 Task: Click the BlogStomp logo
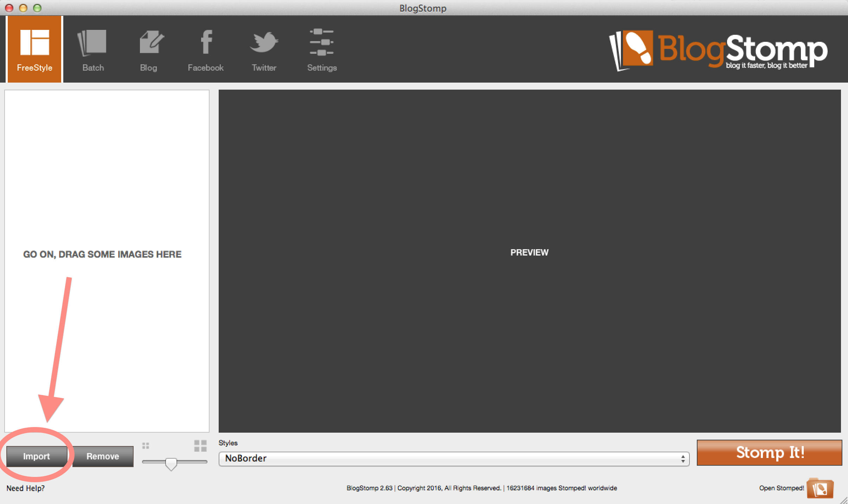click(x=718, y=51)
